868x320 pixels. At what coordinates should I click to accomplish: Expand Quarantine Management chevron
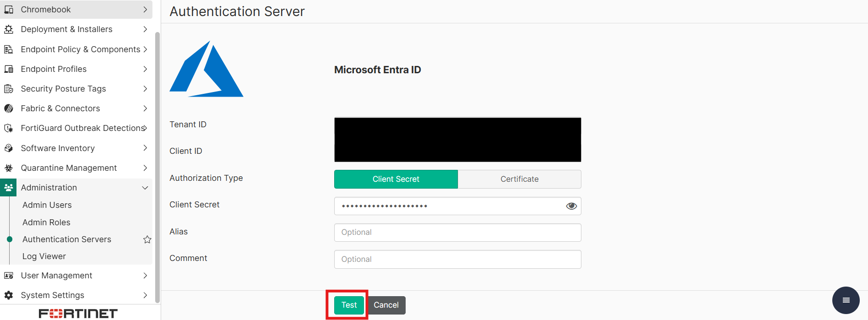145,168
